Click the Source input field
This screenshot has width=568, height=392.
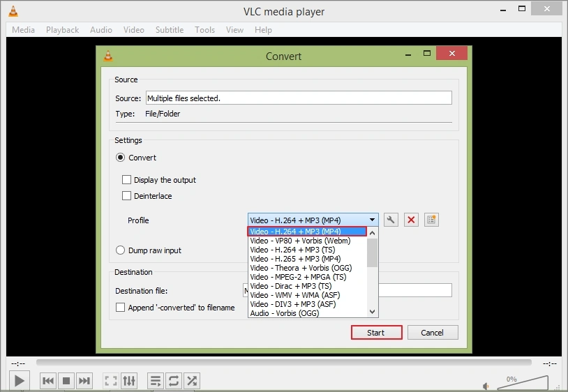[299, 98]
